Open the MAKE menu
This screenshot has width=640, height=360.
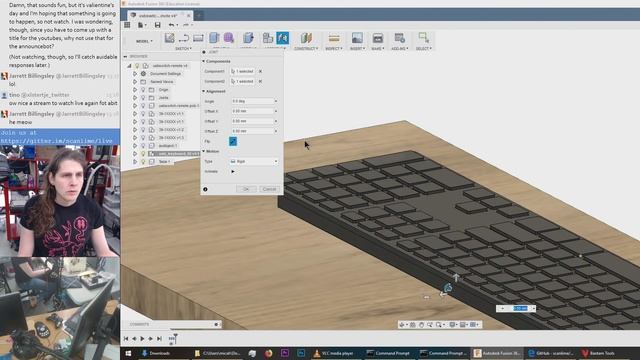coord(378,49)
